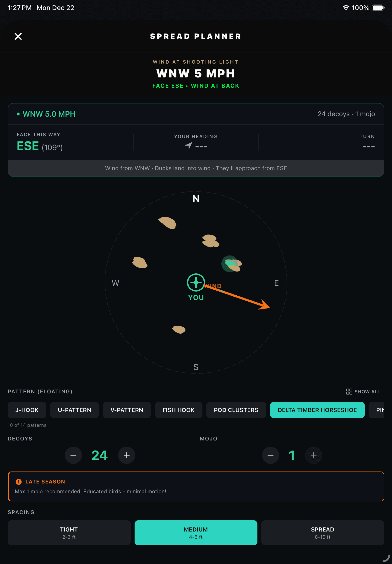
Task: Toggle the POD CLUSTERS pattern
Action: [x=236, y=410]
